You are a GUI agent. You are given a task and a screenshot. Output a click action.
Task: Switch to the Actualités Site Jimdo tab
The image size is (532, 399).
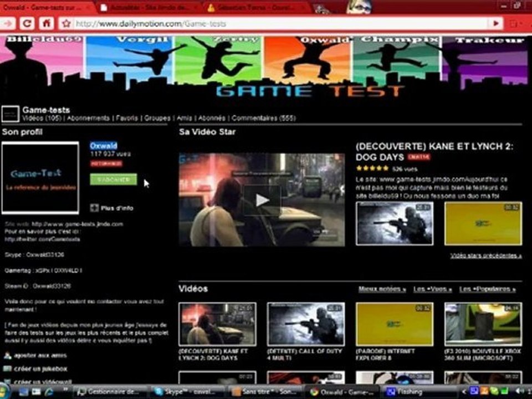pyautogui.click(x=149, y=7)
